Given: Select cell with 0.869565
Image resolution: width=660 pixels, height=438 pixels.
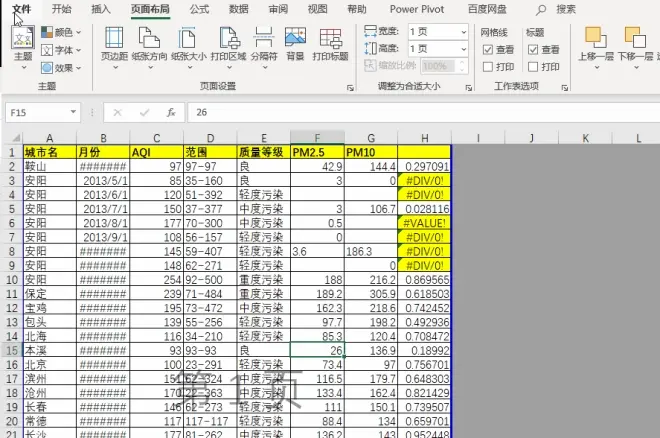Looking at the screenshot, I should point(424,280).
